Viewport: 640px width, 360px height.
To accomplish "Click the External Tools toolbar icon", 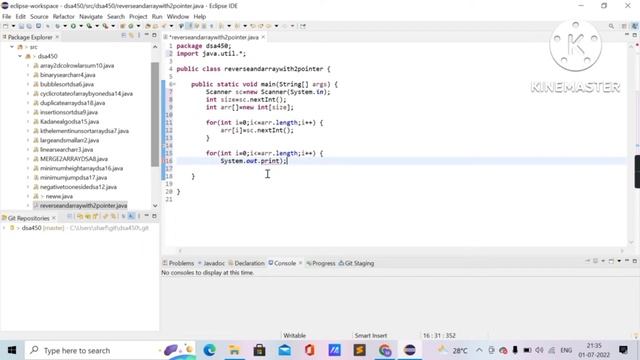I will click(x=105, y=26).
